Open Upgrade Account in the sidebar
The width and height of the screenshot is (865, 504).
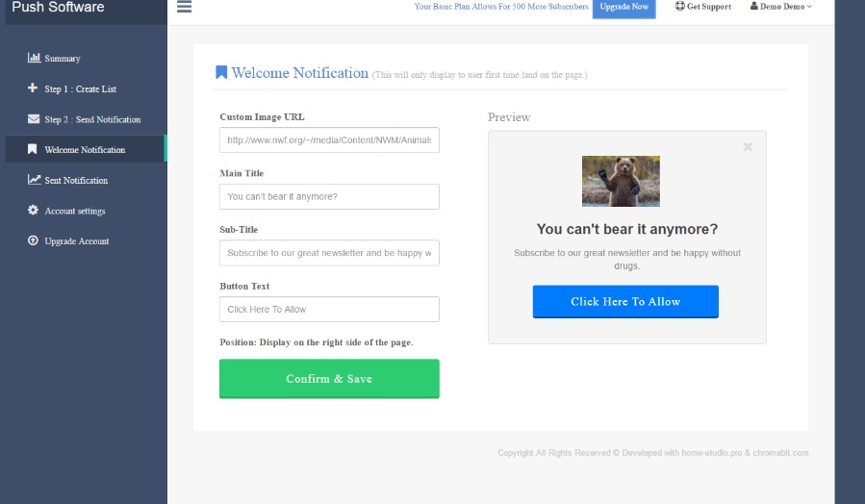(x=77, y=241)
